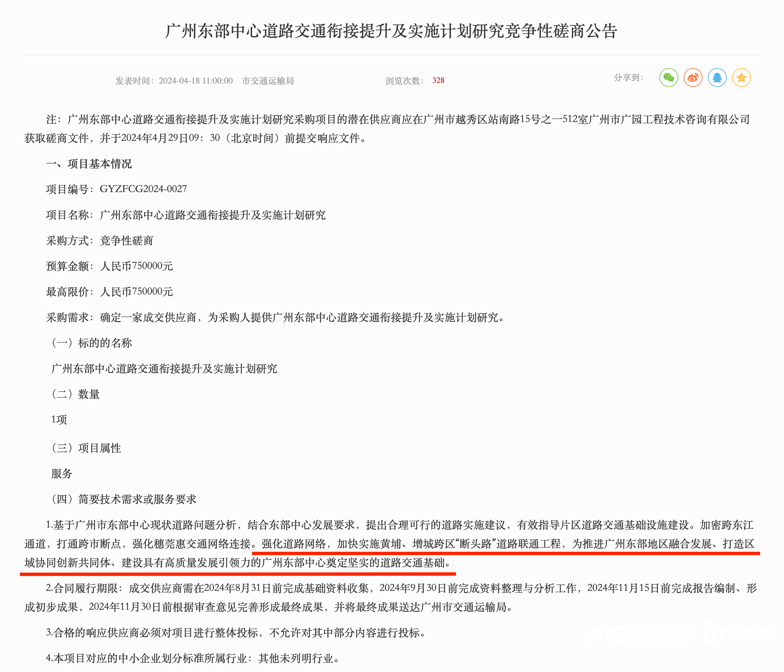Click the 浏览次数 label
The width and height of the screenshot is (784, 672).
405,81
